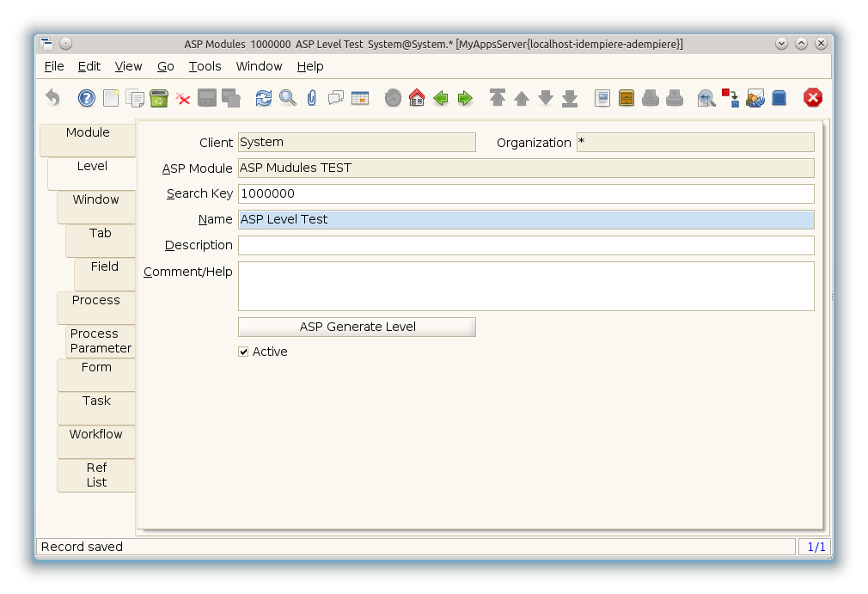The width and height of the screenshot is (868, 594).
Task: Click the Help question mark icon
Action: click(x=86, y=98)
